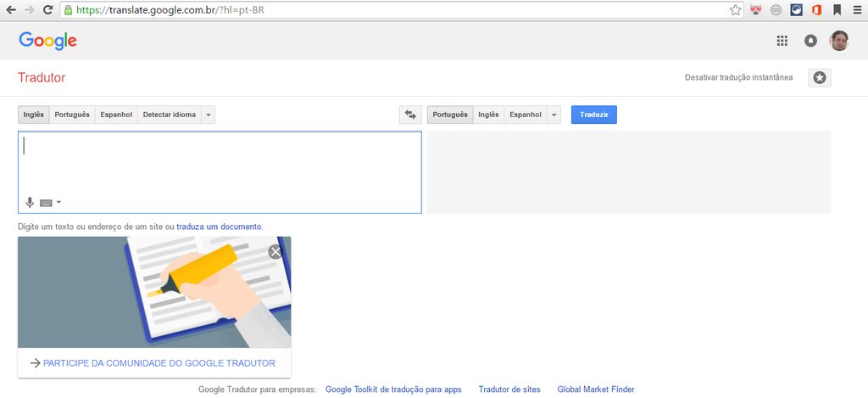
Task: Focus the source text input box
Action: coord(220,172)
